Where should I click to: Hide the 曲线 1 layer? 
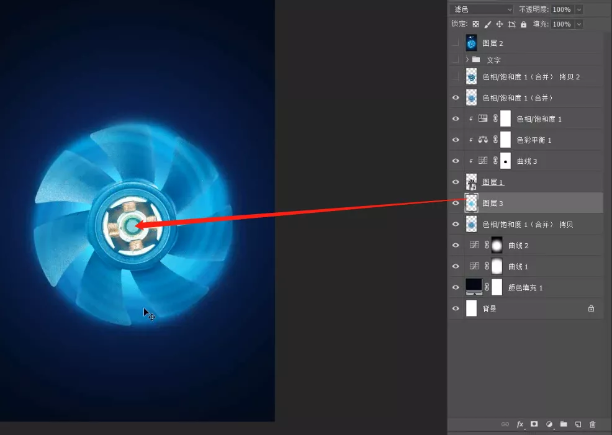(x=455, y=266)
